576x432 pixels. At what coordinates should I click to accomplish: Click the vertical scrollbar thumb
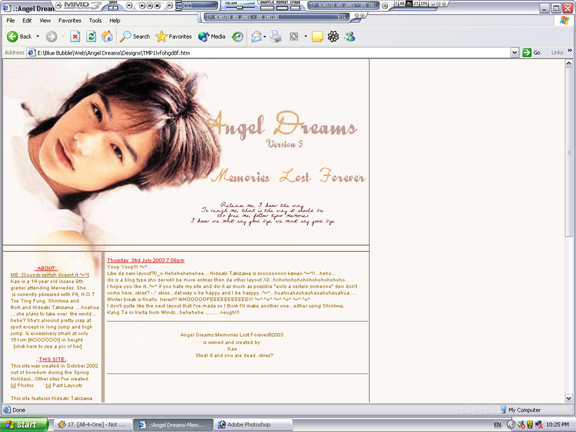click(x=569, y=152)
